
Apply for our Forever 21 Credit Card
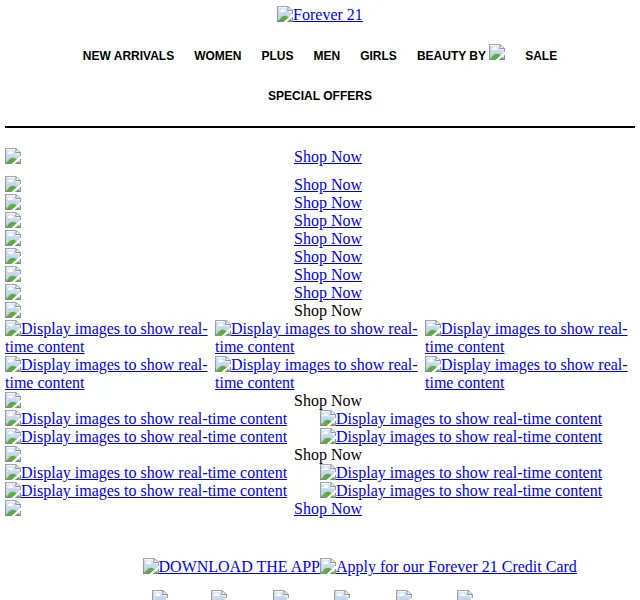tap(449, 567)
